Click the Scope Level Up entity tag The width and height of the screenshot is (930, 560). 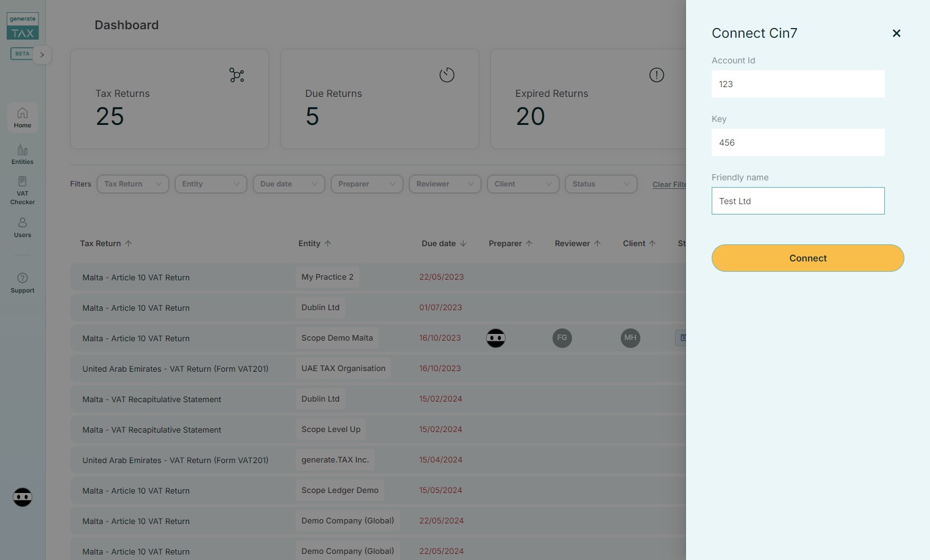pos(331,430)
